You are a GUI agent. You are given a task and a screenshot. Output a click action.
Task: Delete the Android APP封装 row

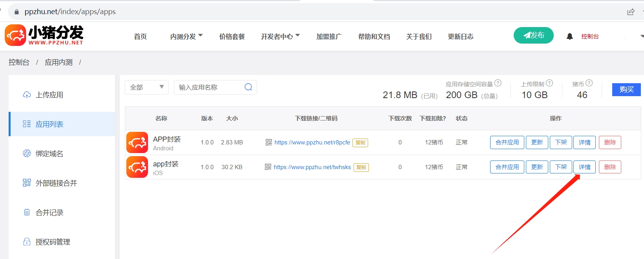click(609, 142)
